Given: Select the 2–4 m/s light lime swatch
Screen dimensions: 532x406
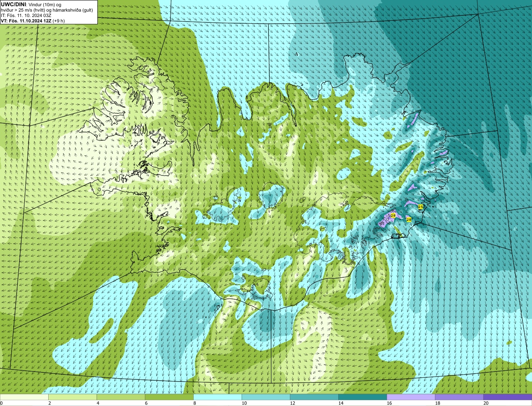Looking at the screenshot, I should pyautogui.click(x=73, y=397).
